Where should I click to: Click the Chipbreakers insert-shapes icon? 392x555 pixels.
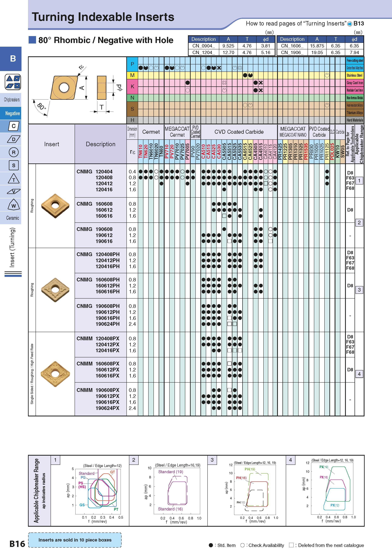(x=13, y=82)
